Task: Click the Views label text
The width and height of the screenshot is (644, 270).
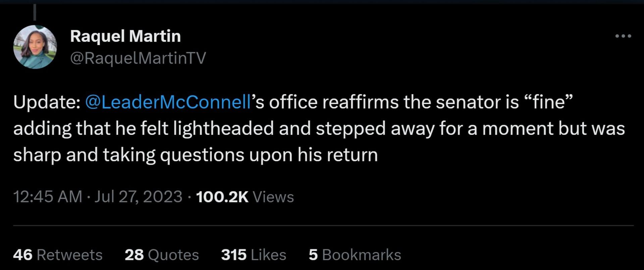Action: [273, 197]
